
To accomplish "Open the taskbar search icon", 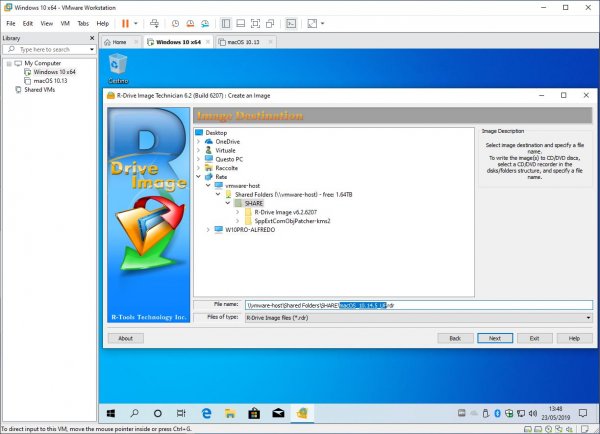I will click(134, 413).
